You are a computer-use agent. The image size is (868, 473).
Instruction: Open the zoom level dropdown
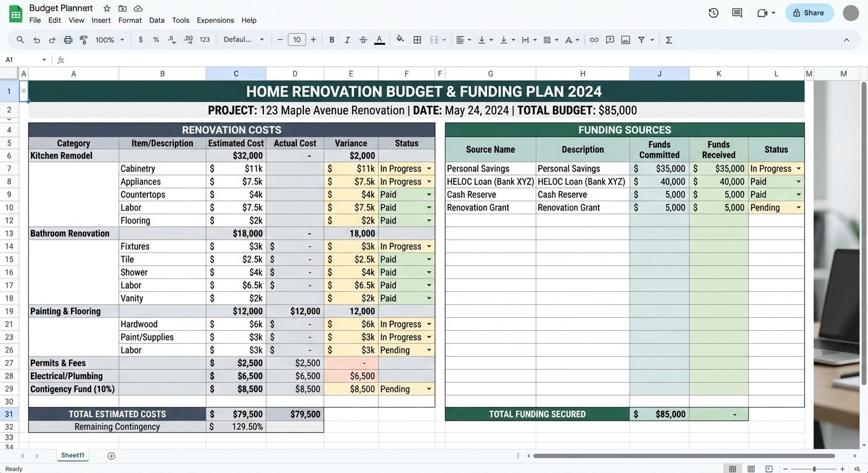[110, 39]
